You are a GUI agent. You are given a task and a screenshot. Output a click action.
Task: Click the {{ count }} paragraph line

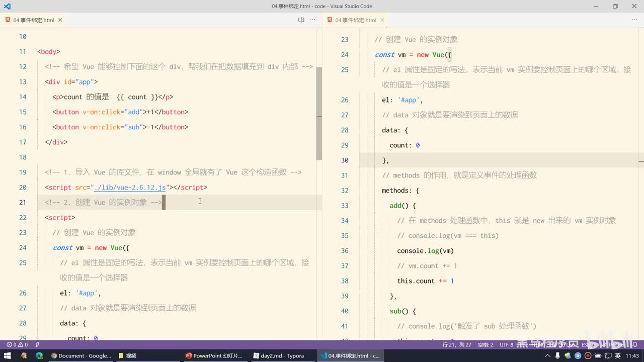113,97
